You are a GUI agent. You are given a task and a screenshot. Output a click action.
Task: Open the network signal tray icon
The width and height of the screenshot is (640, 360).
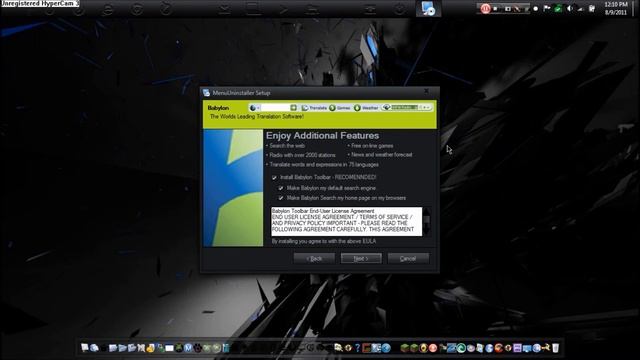(x=580, y=9)
